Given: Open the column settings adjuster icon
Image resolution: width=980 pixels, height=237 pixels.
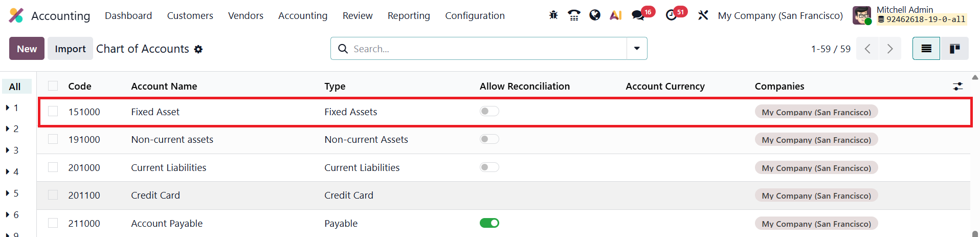Looking at the screenshot, I should tap(958, 87).
